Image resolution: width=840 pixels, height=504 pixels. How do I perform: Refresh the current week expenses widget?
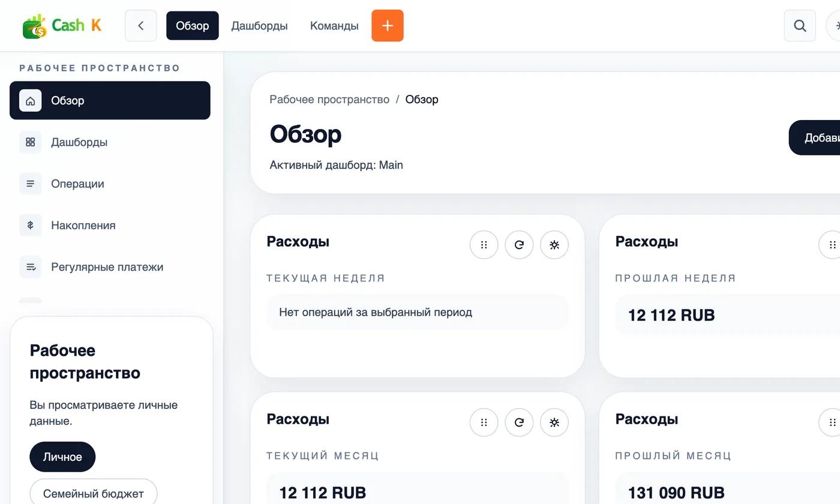[x=519, y=245]
